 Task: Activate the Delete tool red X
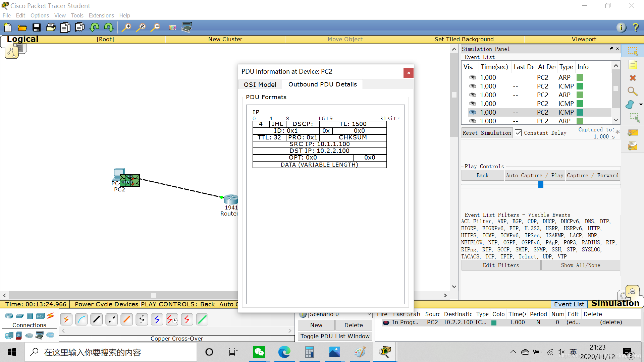tap(633, 78)
